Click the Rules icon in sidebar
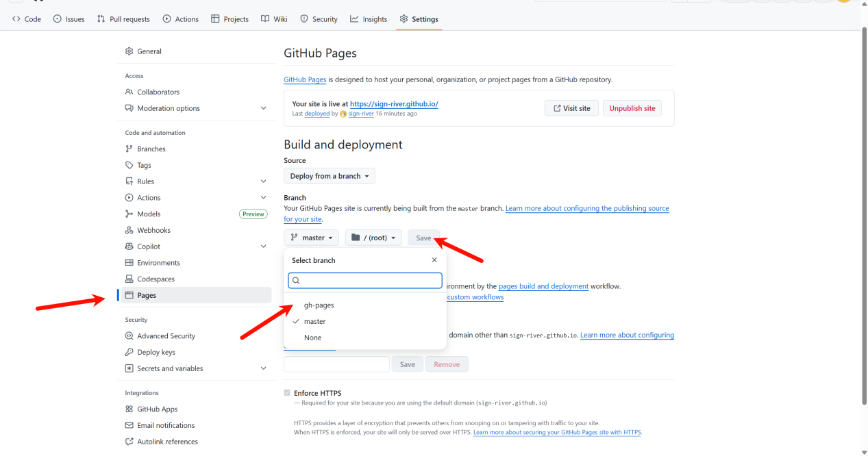The image size is (868, 456). [129, 181]
